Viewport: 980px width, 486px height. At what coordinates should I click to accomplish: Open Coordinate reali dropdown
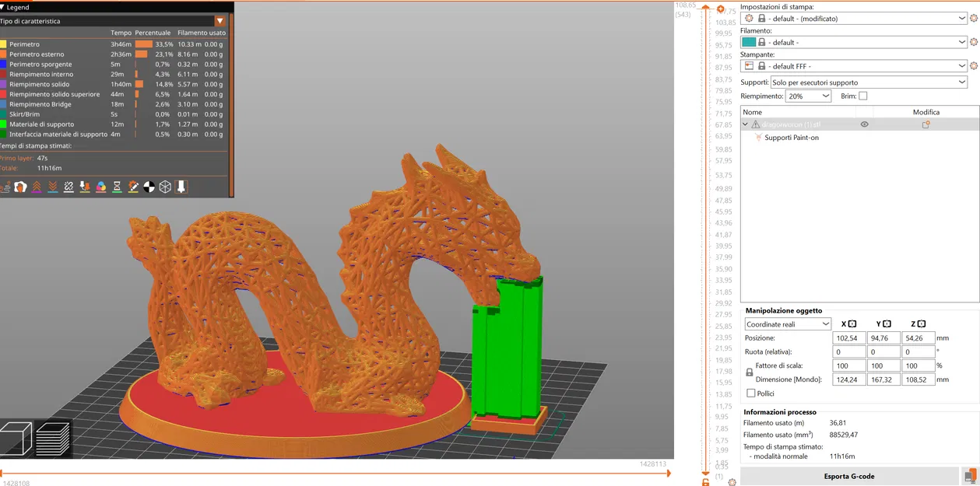[788, 324]
